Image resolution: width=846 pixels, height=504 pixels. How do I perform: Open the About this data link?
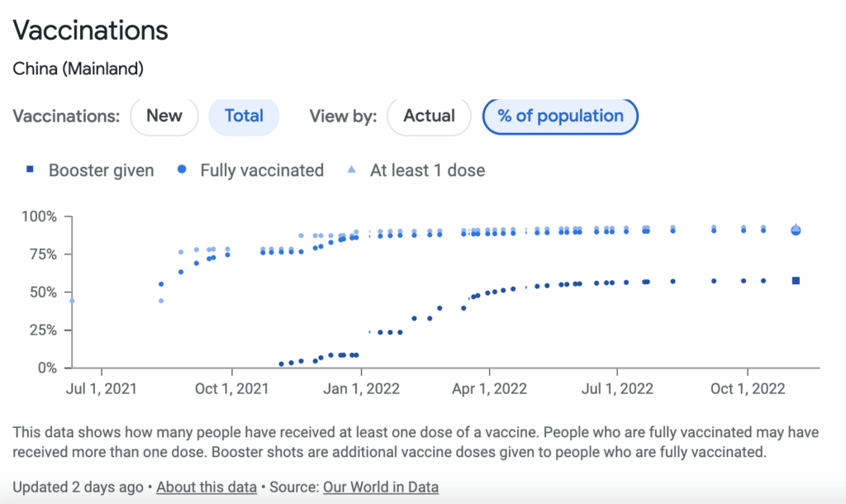click(x=207, y=487)
